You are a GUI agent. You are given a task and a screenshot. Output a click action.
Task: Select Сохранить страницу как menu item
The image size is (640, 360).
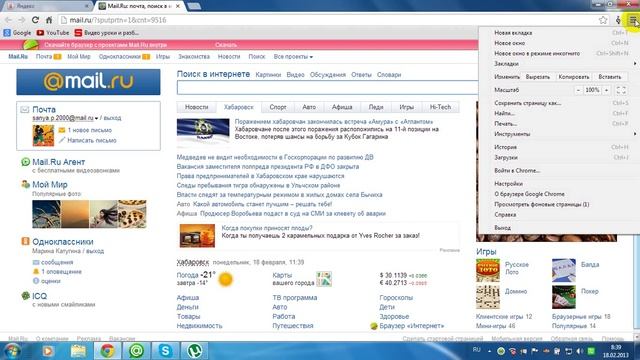coord(560,103)
